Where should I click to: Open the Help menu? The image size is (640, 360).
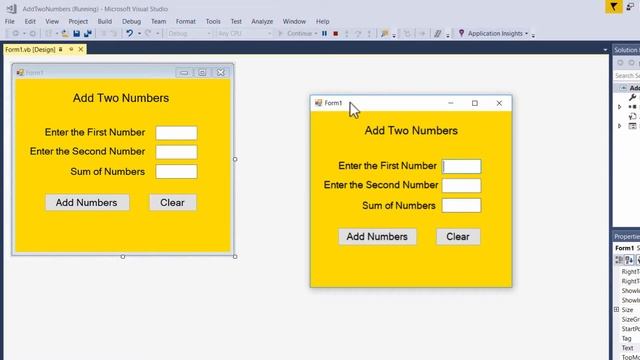click(x=322, y=21)
